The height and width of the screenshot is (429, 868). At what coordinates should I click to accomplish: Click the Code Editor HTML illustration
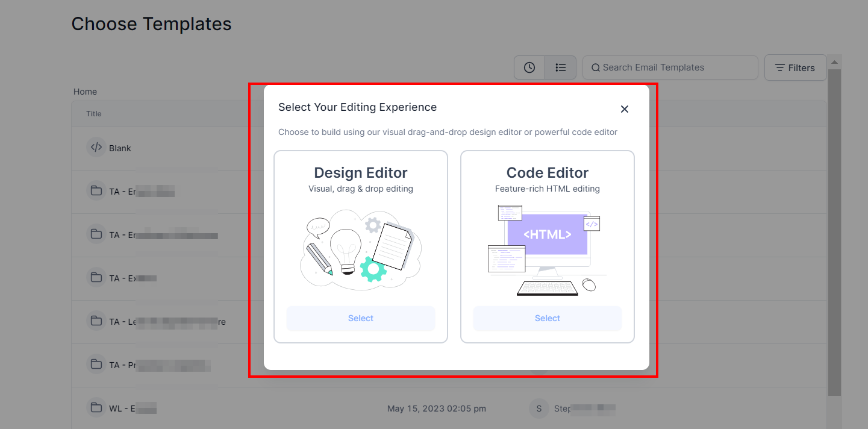tap(547, 250)
